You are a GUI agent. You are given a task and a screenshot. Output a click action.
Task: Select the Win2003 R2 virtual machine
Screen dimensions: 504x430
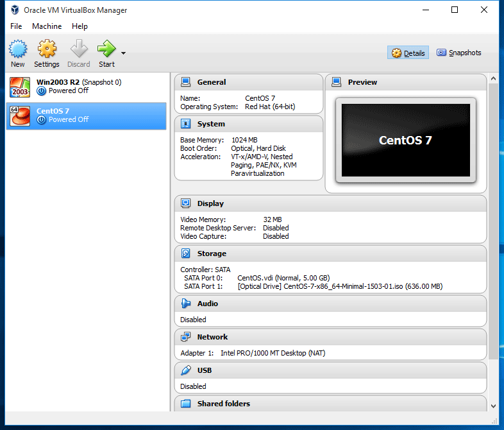86,87
